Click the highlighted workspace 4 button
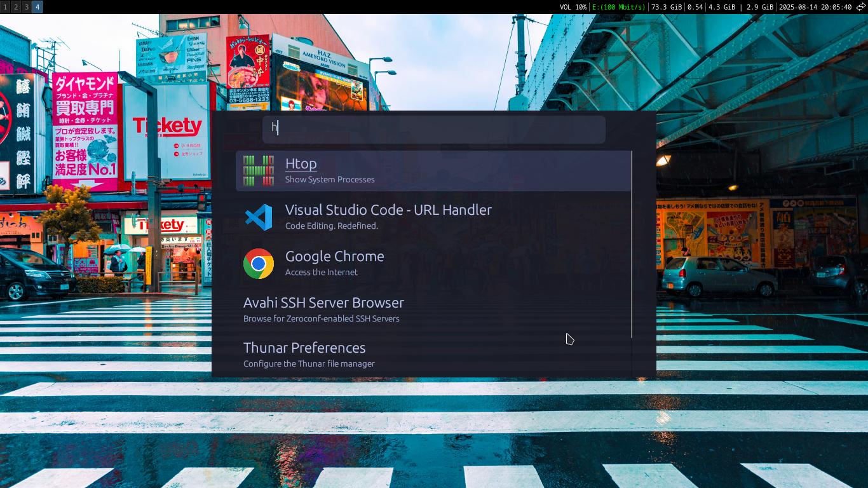Image resolution: width=868 pixels, height=488 pixels. [x=36, y=6]
